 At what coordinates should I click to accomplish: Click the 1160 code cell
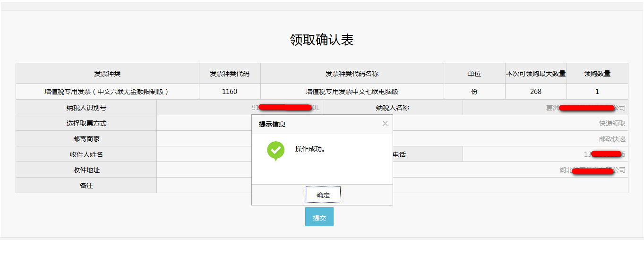[x=230, y=92]
